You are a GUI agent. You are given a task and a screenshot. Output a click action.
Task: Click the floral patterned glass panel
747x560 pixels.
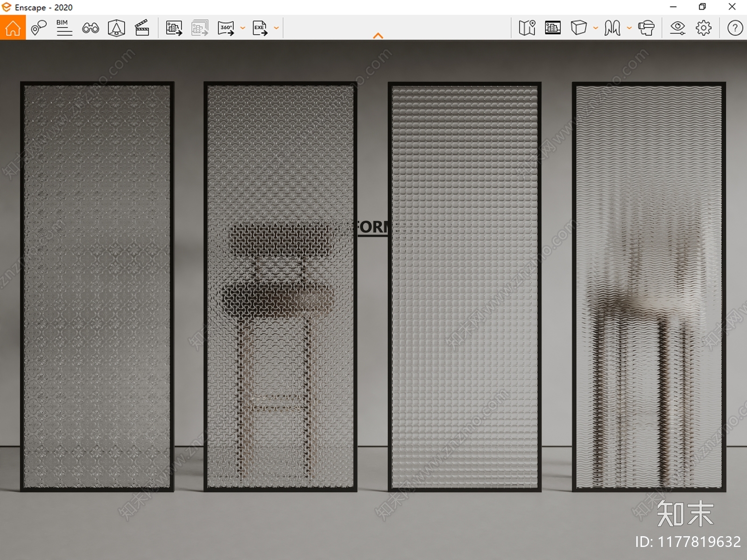coord(97,287)
